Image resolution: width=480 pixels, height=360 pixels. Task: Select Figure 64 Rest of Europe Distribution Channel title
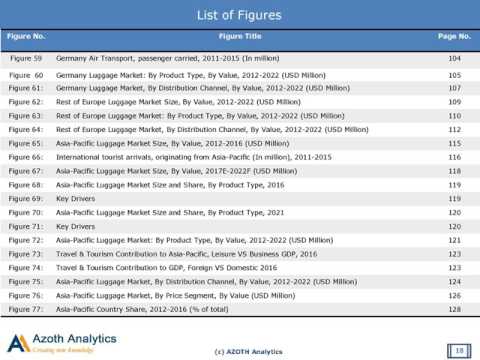(212, 130)
